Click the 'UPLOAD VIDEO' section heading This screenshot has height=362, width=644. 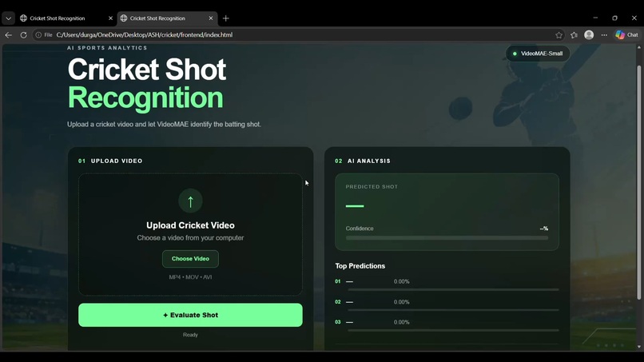pyautogui.click(x=117, y=161)
